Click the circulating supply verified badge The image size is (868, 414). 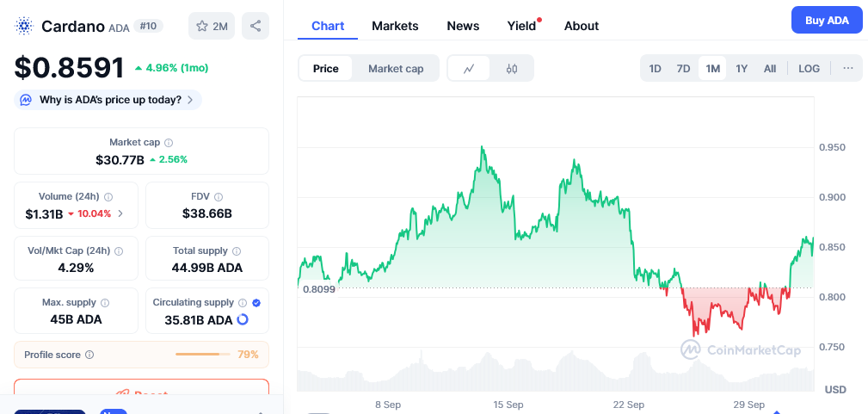click(256, 303)
